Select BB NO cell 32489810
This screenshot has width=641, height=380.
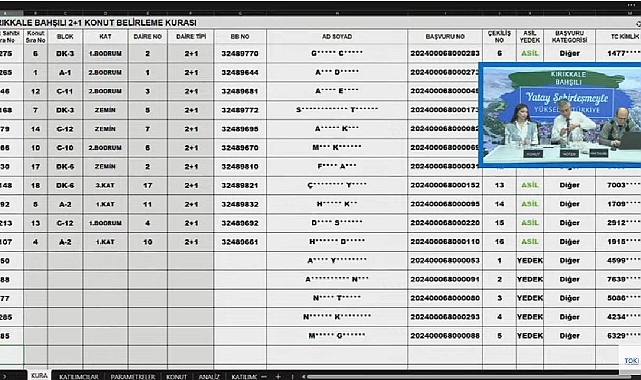click(x=240, y=166)
